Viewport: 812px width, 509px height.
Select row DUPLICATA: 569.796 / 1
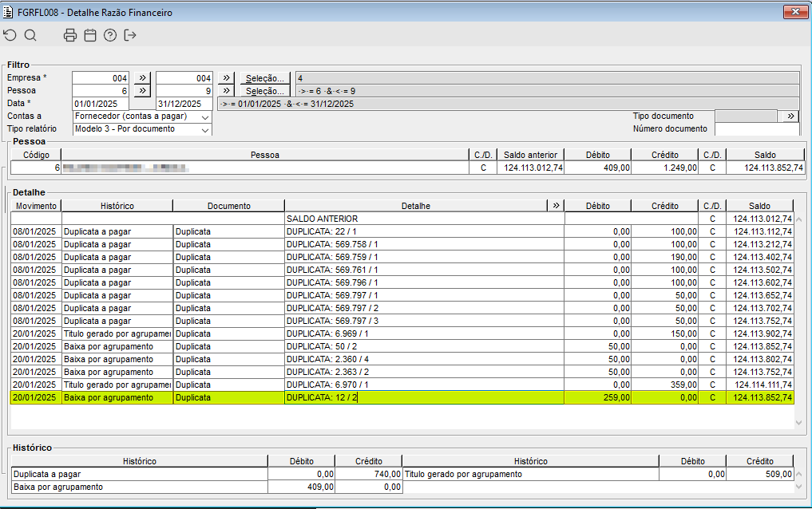tap(402, 282)
